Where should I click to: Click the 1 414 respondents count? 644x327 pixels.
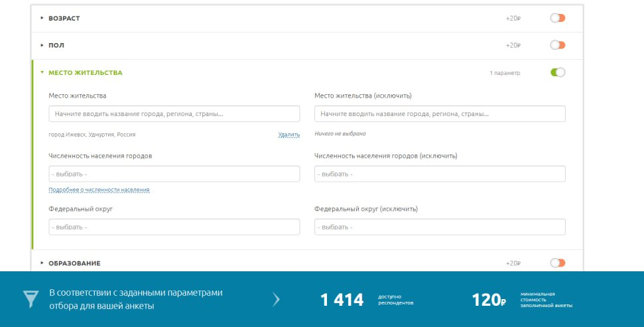tap(342, 300)
